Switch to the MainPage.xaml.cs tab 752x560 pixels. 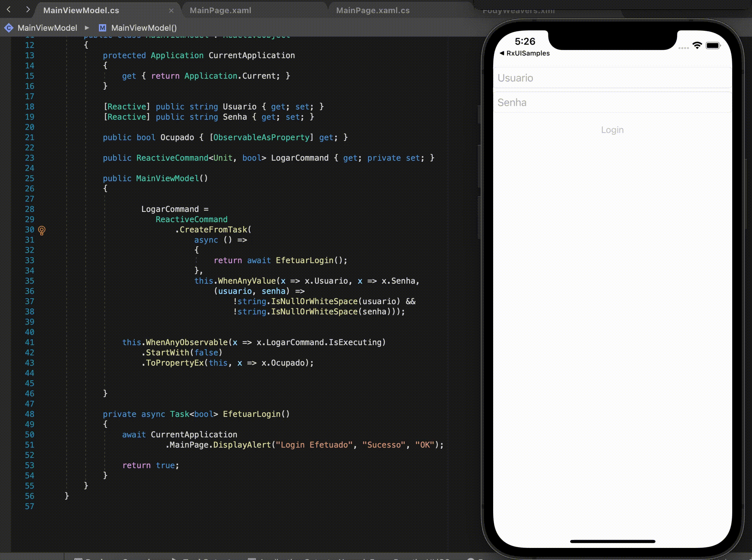[373, 10]
